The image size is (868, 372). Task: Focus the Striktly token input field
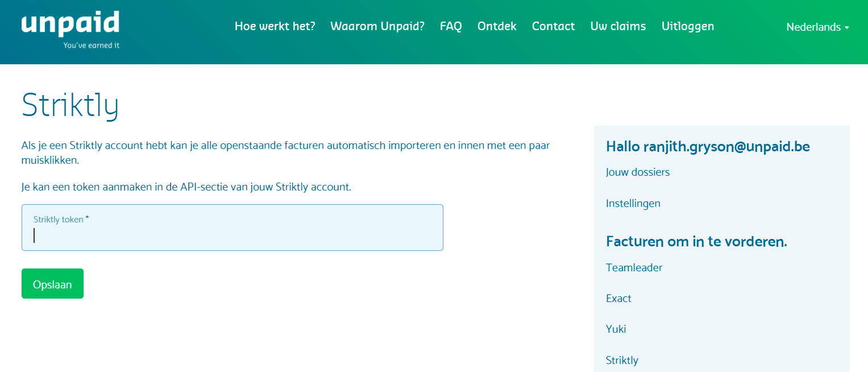(x=232, y=228)
